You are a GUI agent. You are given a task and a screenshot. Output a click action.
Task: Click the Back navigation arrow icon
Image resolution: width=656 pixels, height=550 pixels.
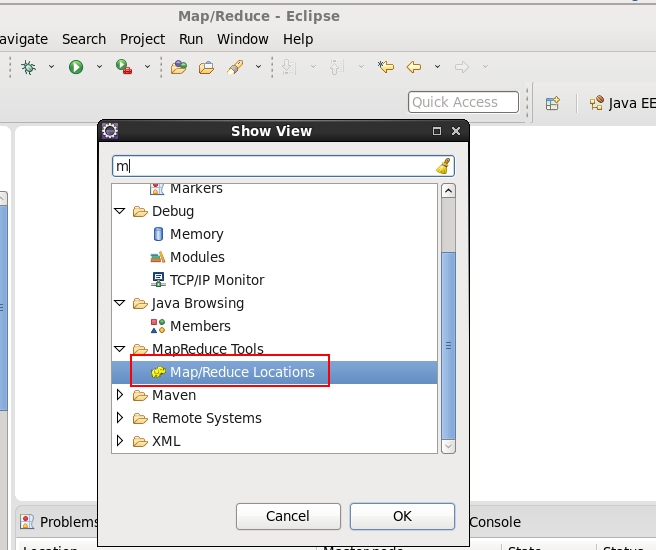(414, 67)
